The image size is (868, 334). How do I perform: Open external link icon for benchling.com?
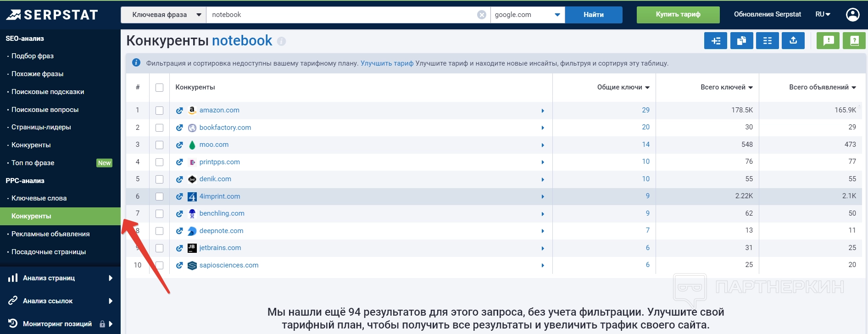(x=179, y=214)
